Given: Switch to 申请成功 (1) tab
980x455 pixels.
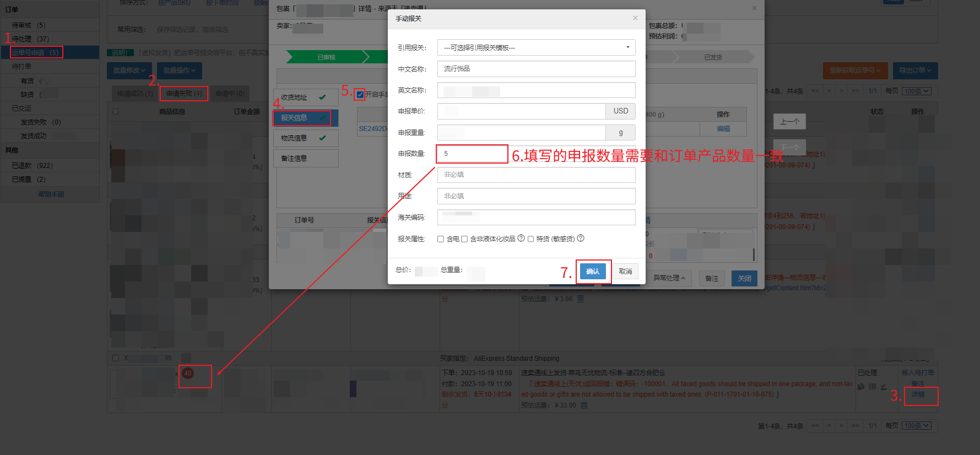Looking at the screenshot, I should 135,94.
